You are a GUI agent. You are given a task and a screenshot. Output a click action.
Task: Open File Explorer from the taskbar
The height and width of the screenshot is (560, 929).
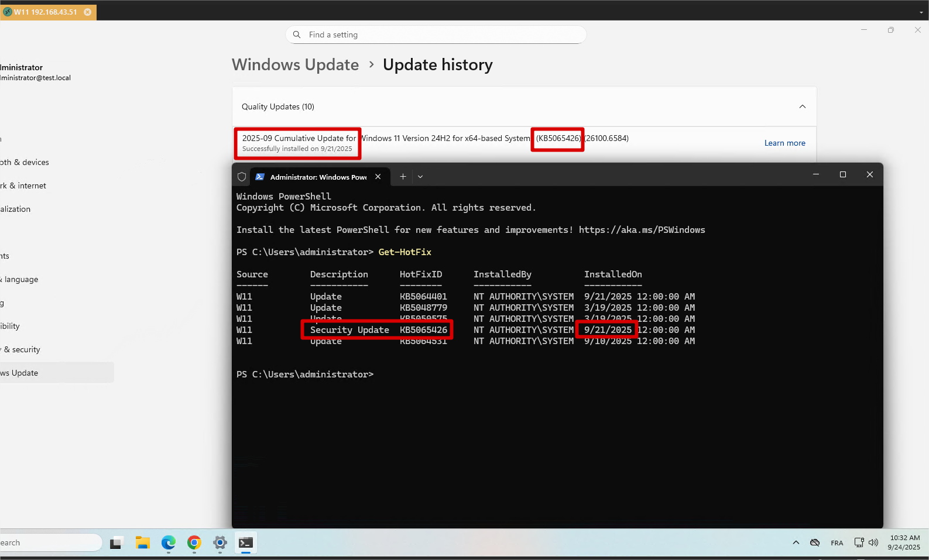coord(142,543)
